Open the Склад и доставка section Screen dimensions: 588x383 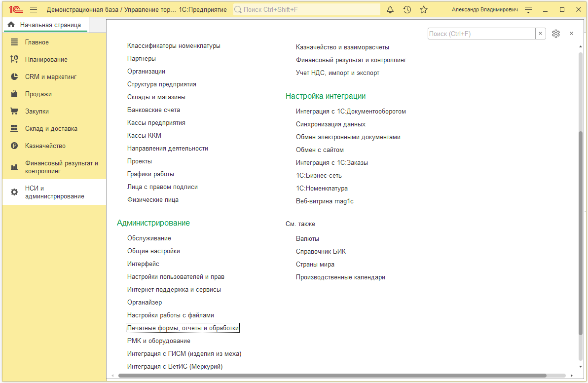coord(51,129)
